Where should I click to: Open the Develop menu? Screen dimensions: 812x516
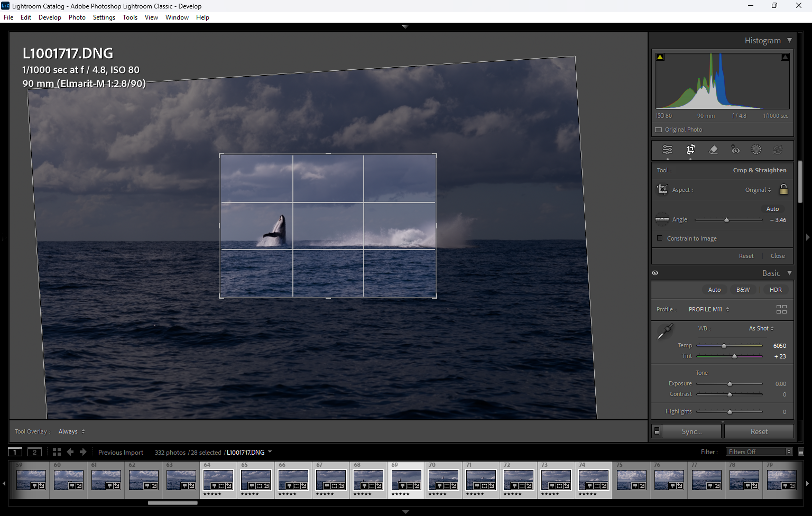click(50, 17)
